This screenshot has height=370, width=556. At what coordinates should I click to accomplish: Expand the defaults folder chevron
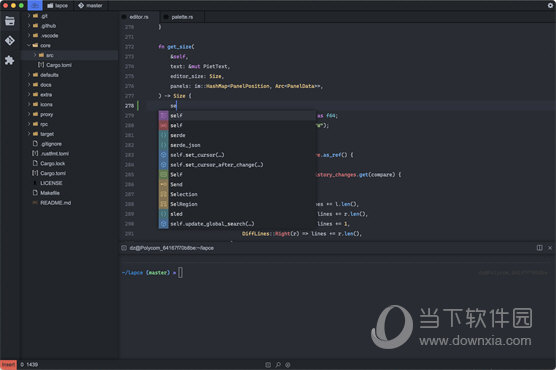(x=29, y=75)
